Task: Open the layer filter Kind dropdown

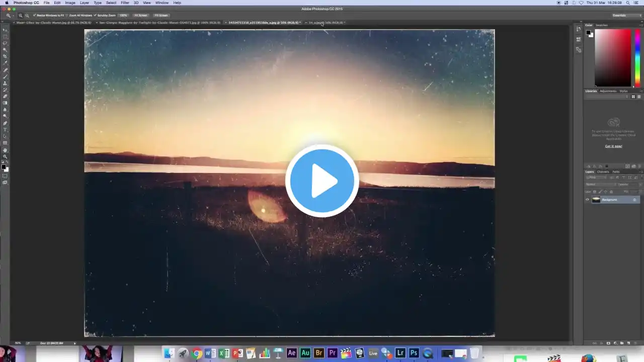Action: [597, 177]
